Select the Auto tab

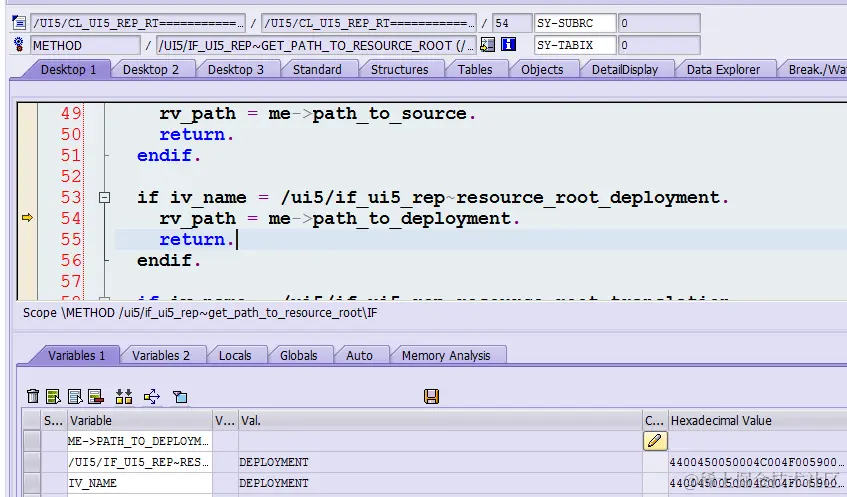[x=359, y=355]
